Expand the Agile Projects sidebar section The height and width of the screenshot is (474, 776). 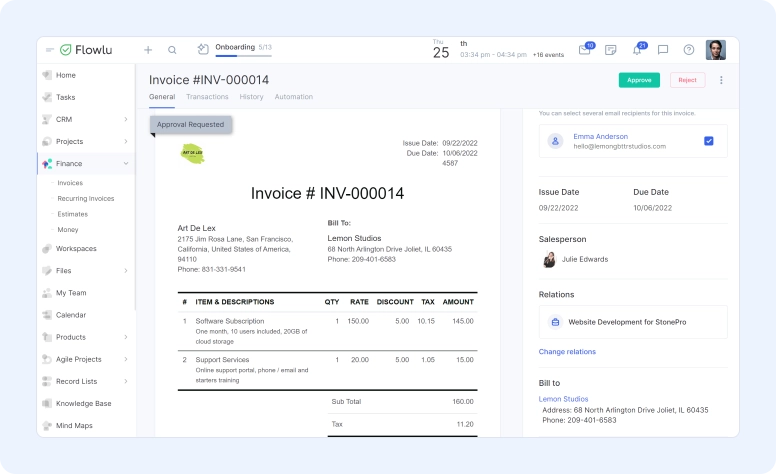126,359
